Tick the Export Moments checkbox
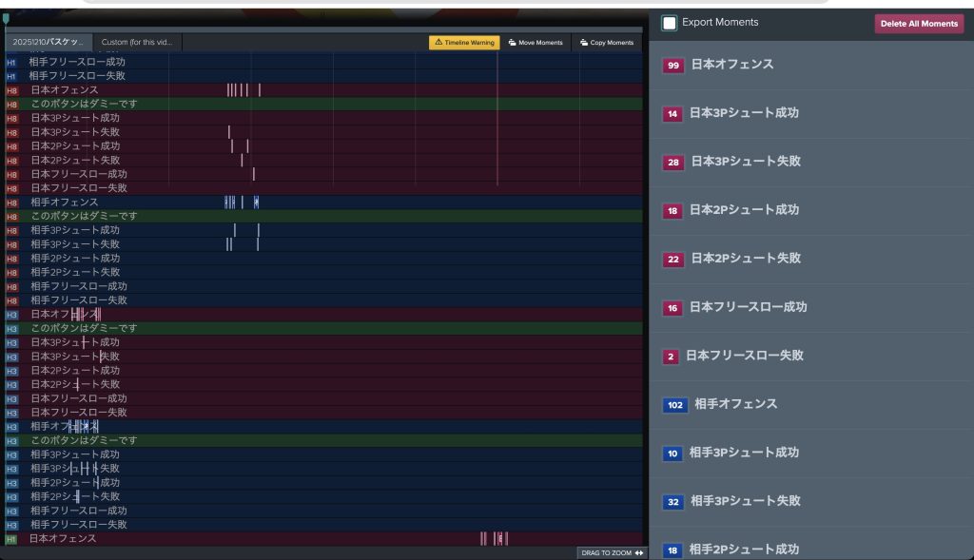Viewport: 974px width, 560px height. pyautogui.click(x=670, y=23)
